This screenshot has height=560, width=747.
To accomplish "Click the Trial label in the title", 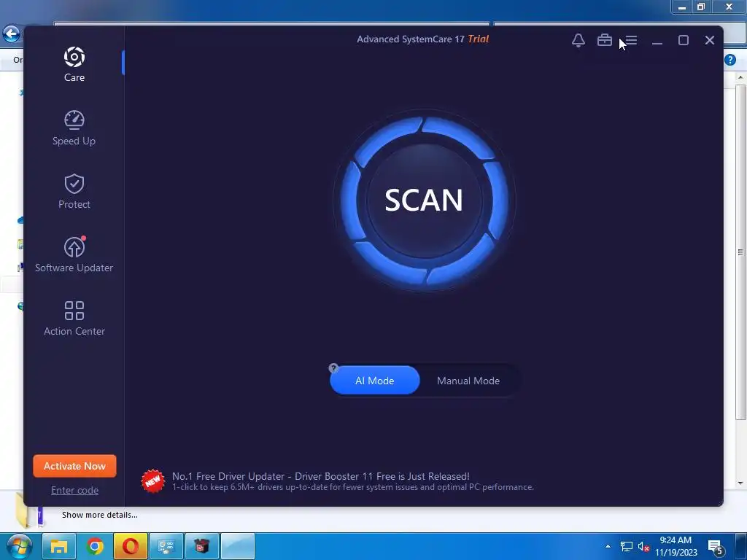I will click(x=479, y=39).
